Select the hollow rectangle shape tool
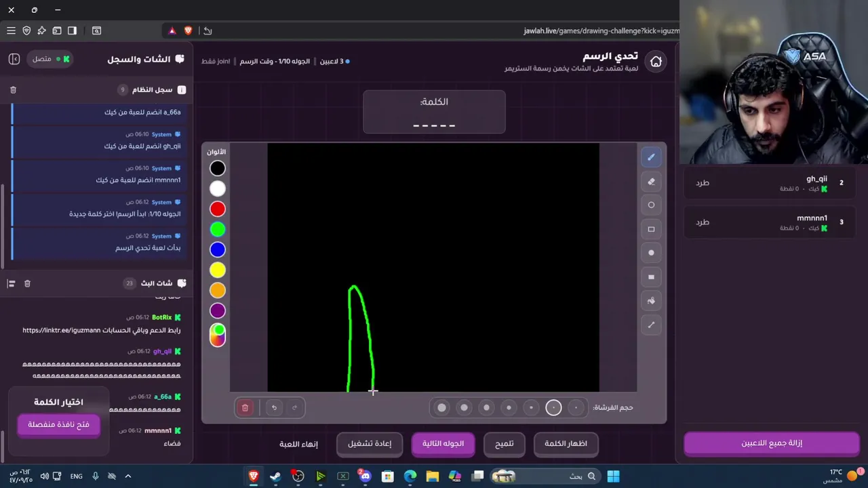The width and height of the screenshot is (868, 488). tap(651, 229)
